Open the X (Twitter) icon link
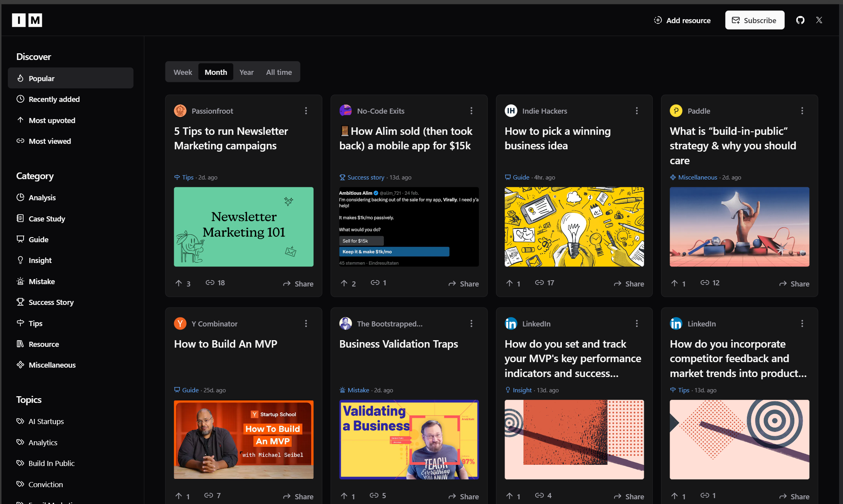The height and width of the screenshot is (504, 843). [819, 20]
